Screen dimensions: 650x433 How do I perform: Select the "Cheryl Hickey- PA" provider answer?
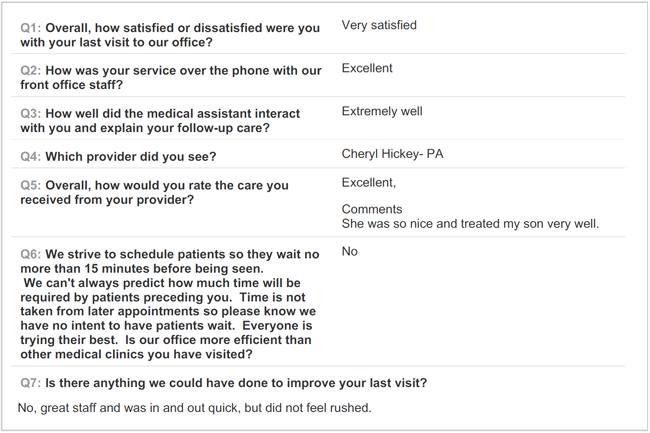tap(392, 154)
